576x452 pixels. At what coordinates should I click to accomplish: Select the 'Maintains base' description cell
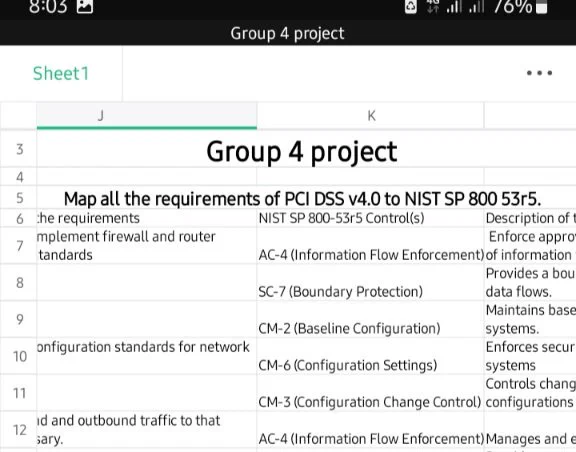click(x=530, y=319)
